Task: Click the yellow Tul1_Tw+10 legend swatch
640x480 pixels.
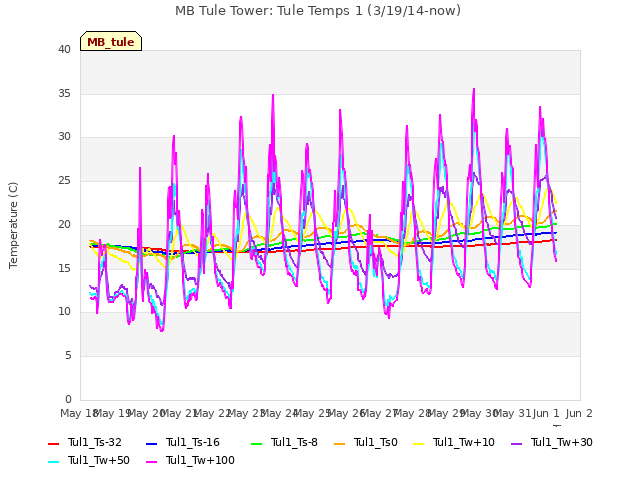Action: 419,443
